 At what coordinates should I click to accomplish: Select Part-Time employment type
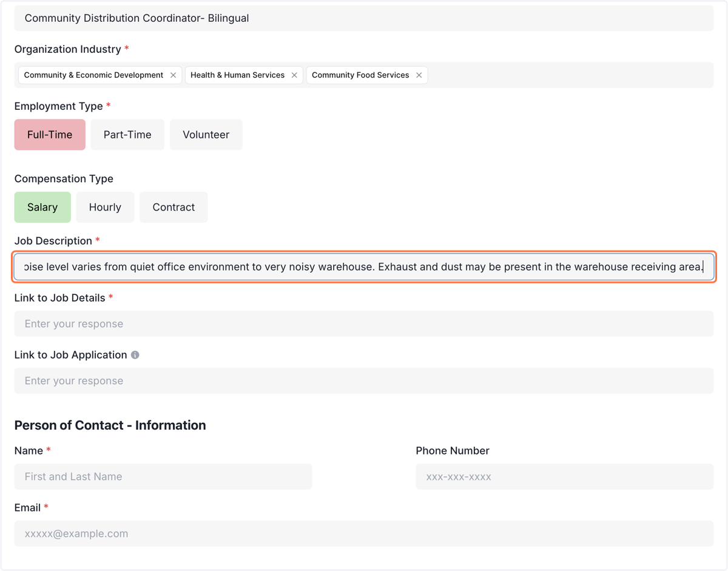tap(127, 135)
